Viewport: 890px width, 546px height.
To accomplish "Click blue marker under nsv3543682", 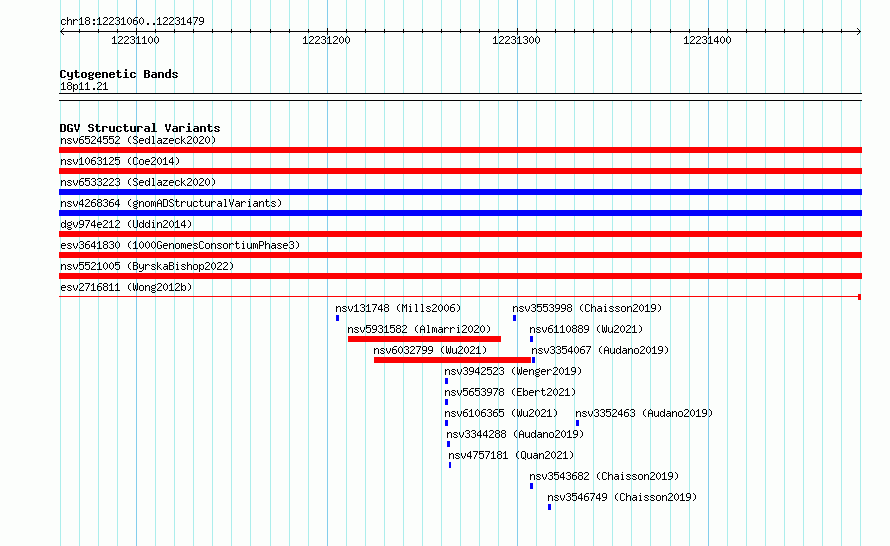I will coord(531,486).
